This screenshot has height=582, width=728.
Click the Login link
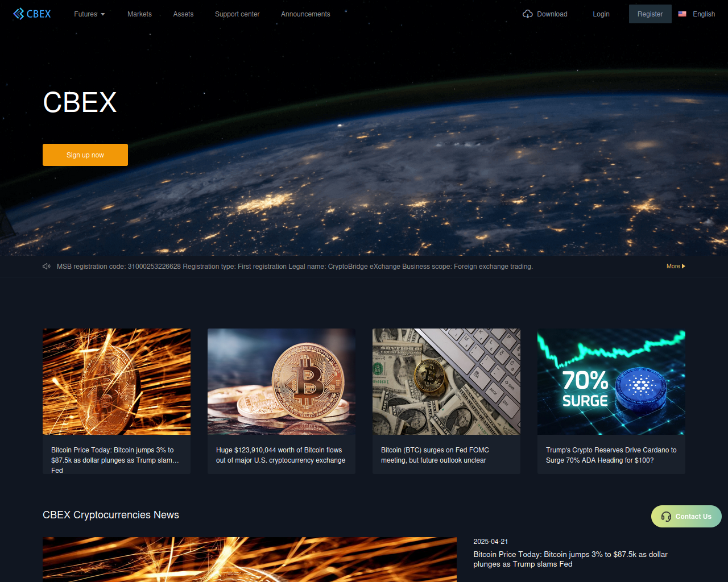[601, 14]
